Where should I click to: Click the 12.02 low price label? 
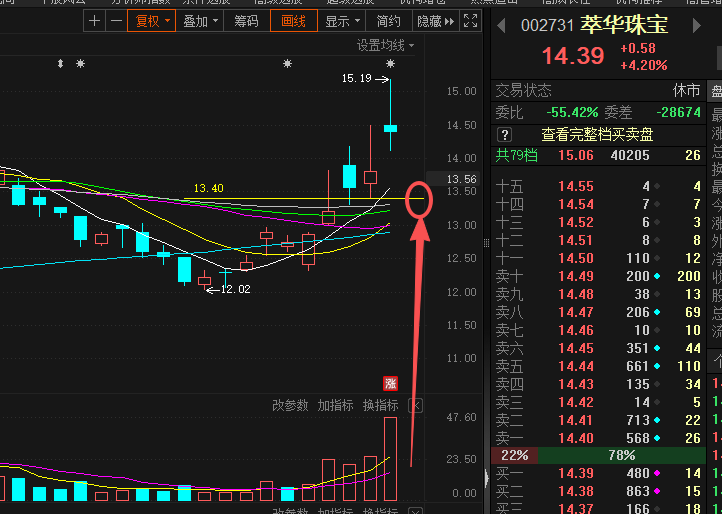pyautogui.click(x=235, y=289)
